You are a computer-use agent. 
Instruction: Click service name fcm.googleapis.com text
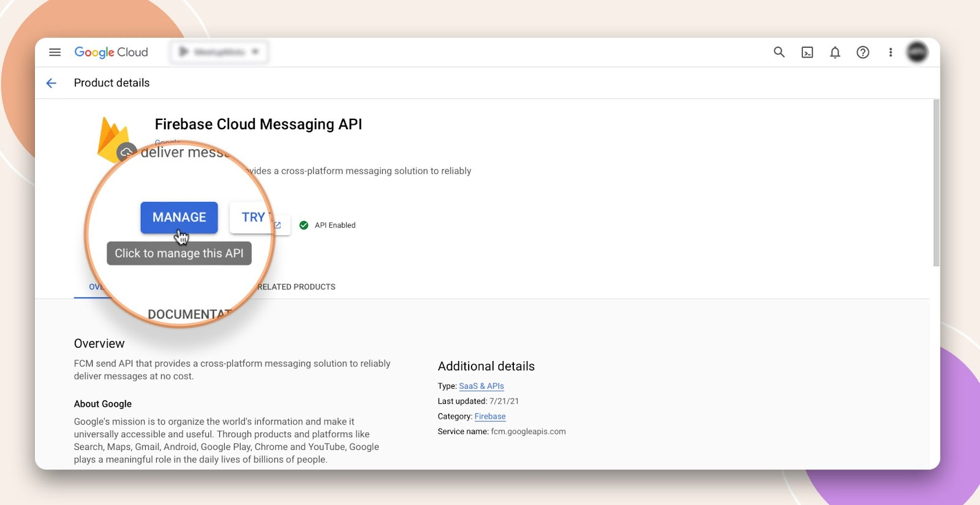pyautogui.click(x=528, y=432)
